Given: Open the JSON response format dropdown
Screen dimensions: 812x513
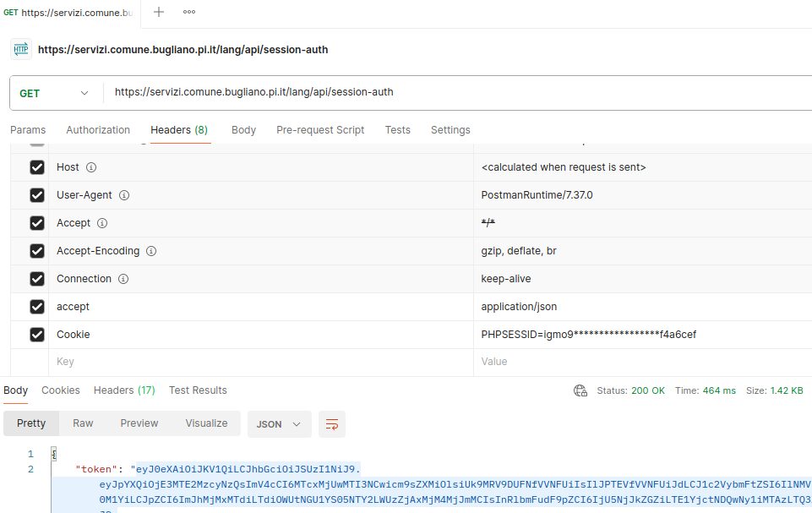Looking at the screenshot, I should click(279, 423).
